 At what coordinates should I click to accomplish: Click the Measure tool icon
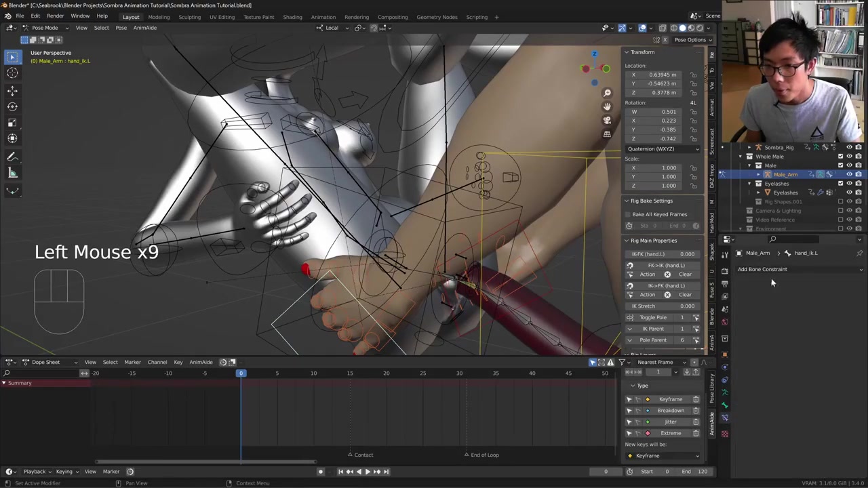[x=12, y=173]
